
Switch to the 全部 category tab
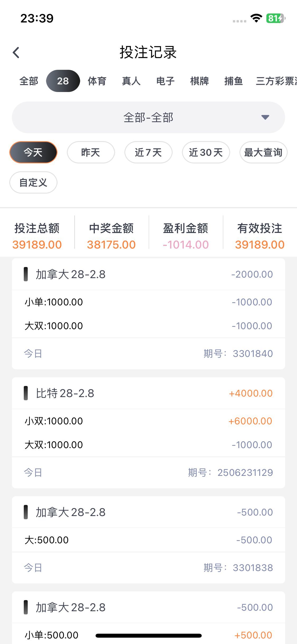click(29, 81)
